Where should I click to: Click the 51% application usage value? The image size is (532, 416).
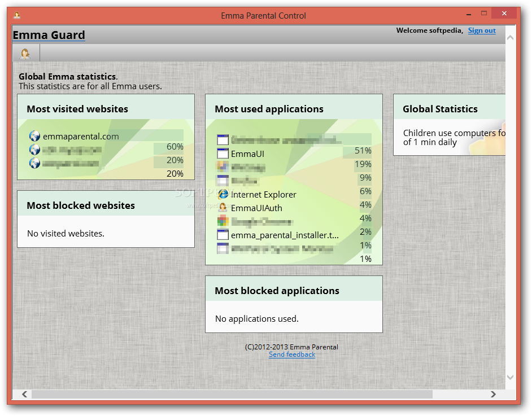click(363, 151)
